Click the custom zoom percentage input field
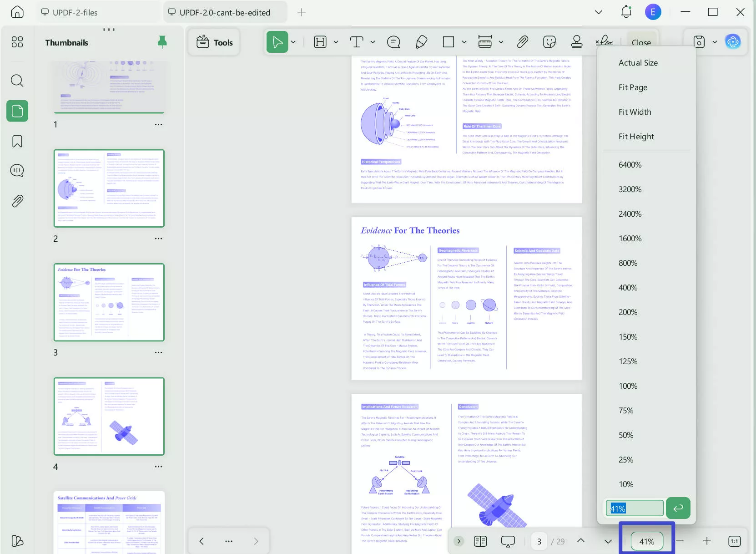Screen dimensions: 756x554 click(635, 508)
